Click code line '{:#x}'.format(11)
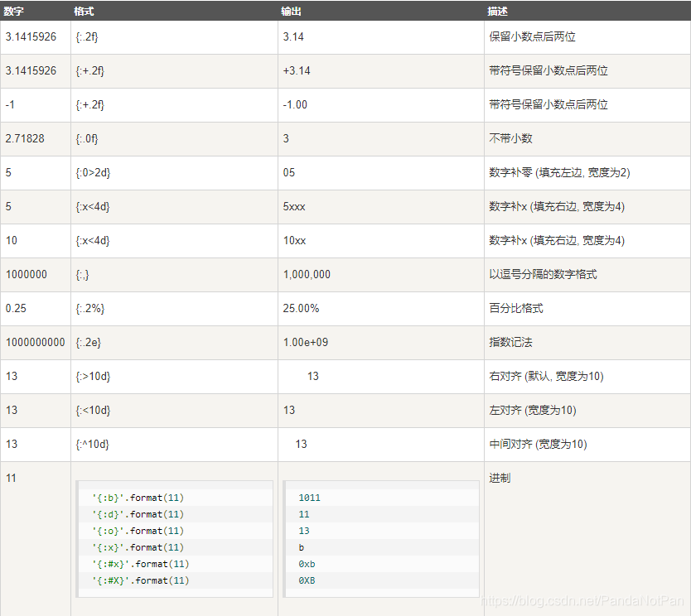Screen dimensions: 691x616 tap(141, 564)
